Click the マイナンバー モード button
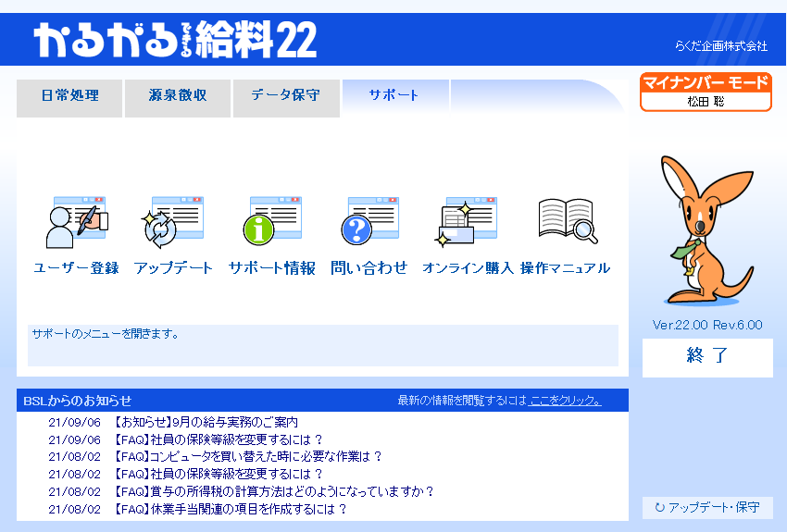Viewport: 787px width, 532px height. [706, 92]
